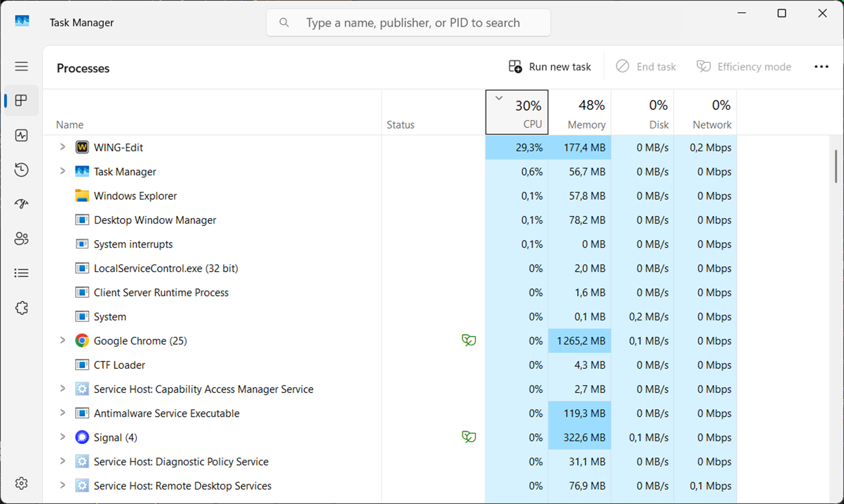The image size is (844, 504).
Task: Open the Startup apps sidebar page
Action: click(x=22, y=204)
